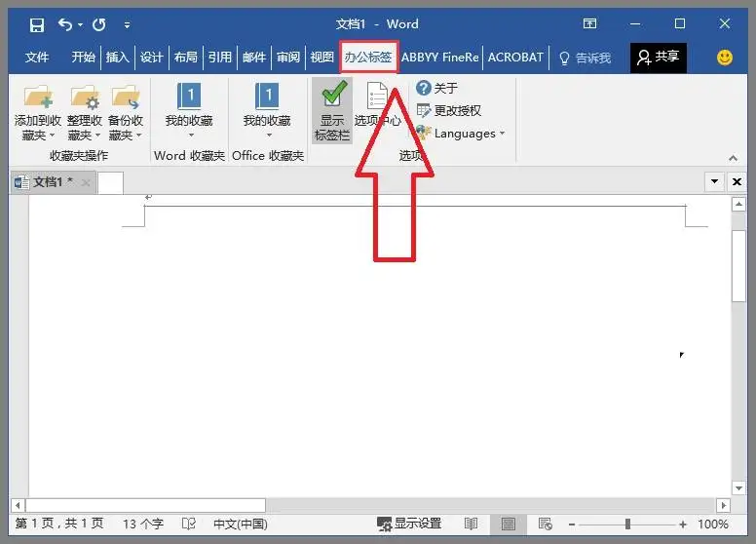Image resolution: width=756 pixels, height=544 pixels.
Task: Click the Save icon in title bar
Action: pos(36,24)
